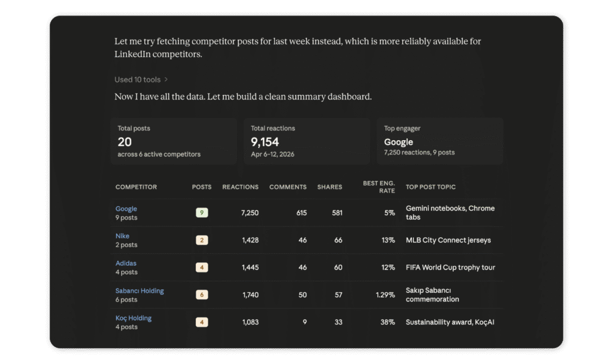Screen dimensions: 613x364
Task: Click the Comments column header
Action: pos(287,187)
